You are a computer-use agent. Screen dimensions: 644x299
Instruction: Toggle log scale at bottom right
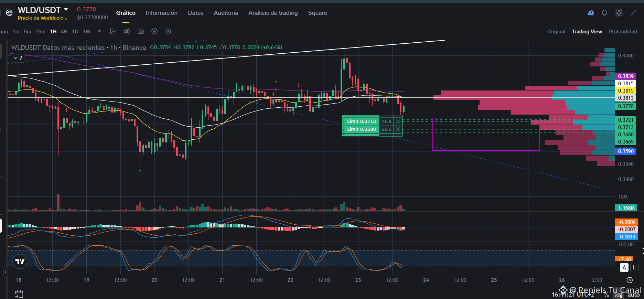(x=619, y=295)
